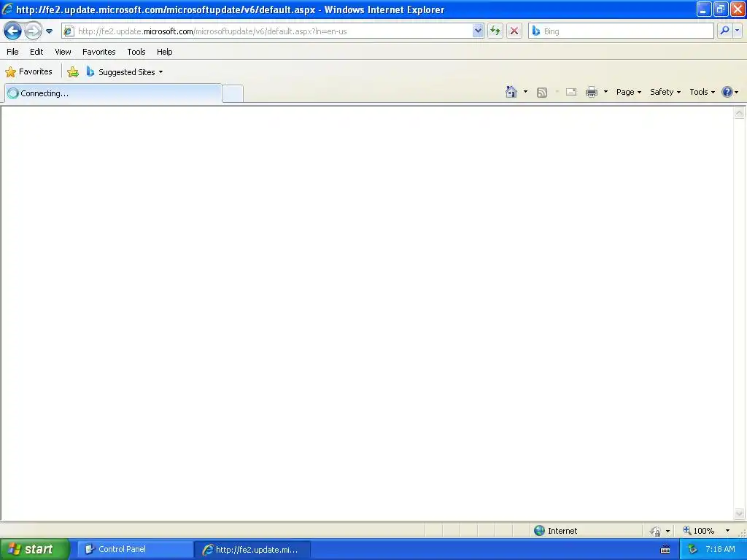Click the Home icon in command bar
The image size is (747, 560).
tap(511, 92)
